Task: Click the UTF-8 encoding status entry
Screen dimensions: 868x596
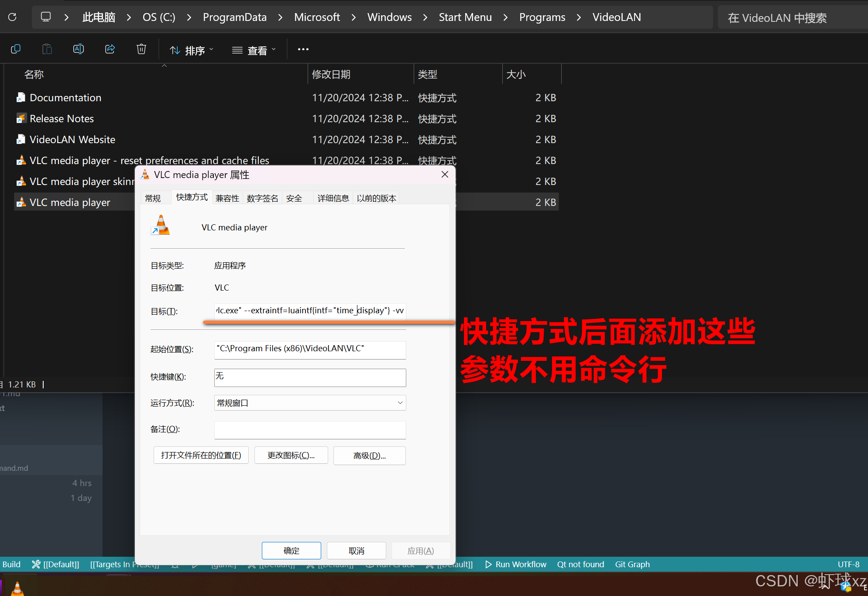Action: tap(848, 564)
